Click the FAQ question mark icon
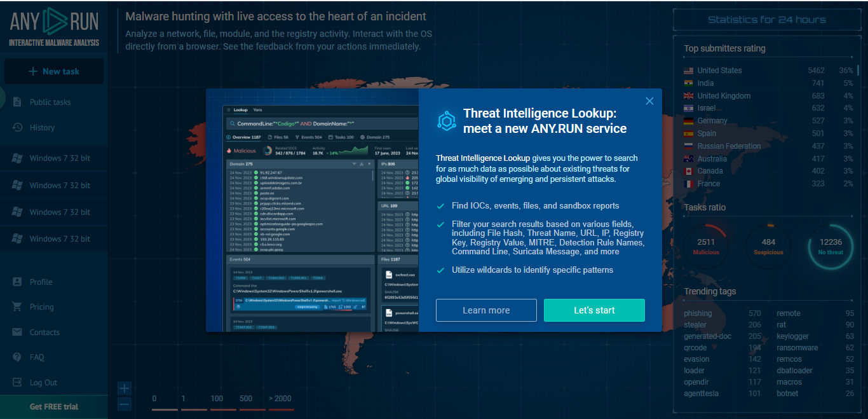Viewport: 868px width, 419px height. (x=18, y=357)
